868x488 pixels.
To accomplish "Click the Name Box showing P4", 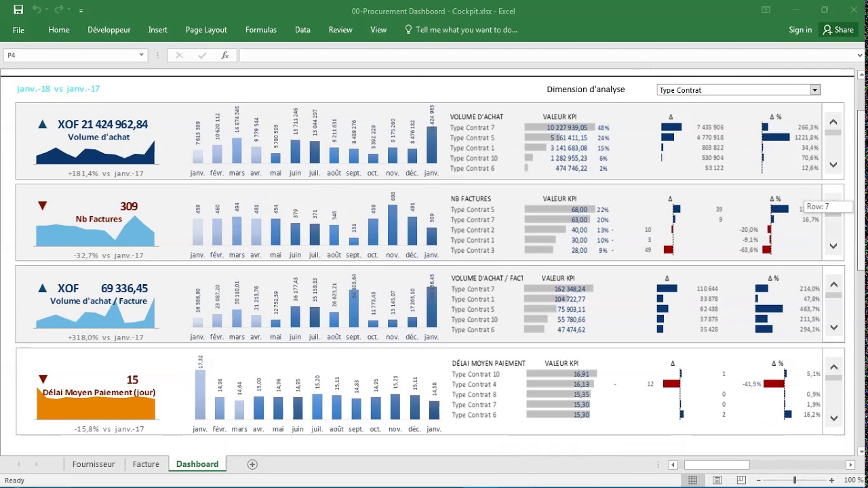I will pos(70,55).
